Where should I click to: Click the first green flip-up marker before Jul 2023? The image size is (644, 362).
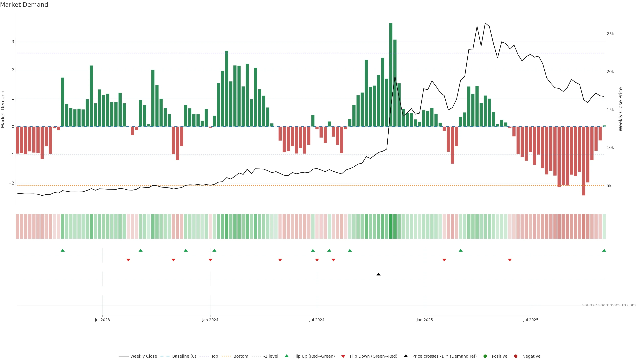tap(63, 250)
